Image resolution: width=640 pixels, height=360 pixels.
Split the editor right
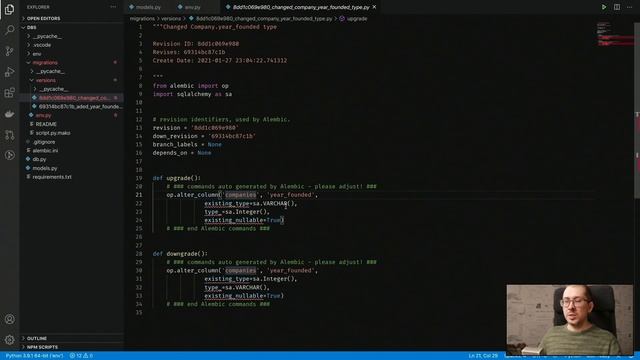point(617,7)
